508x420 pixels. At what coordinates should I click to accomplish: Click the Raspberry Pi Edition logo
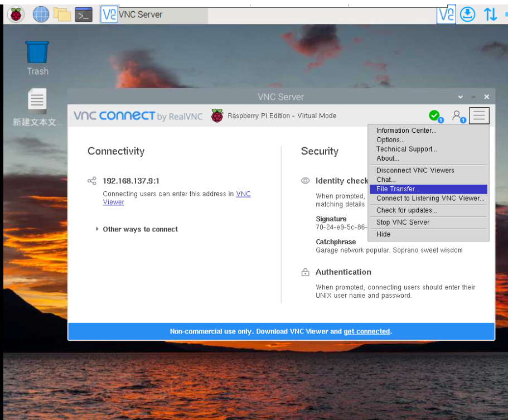[x=217, y=115]
